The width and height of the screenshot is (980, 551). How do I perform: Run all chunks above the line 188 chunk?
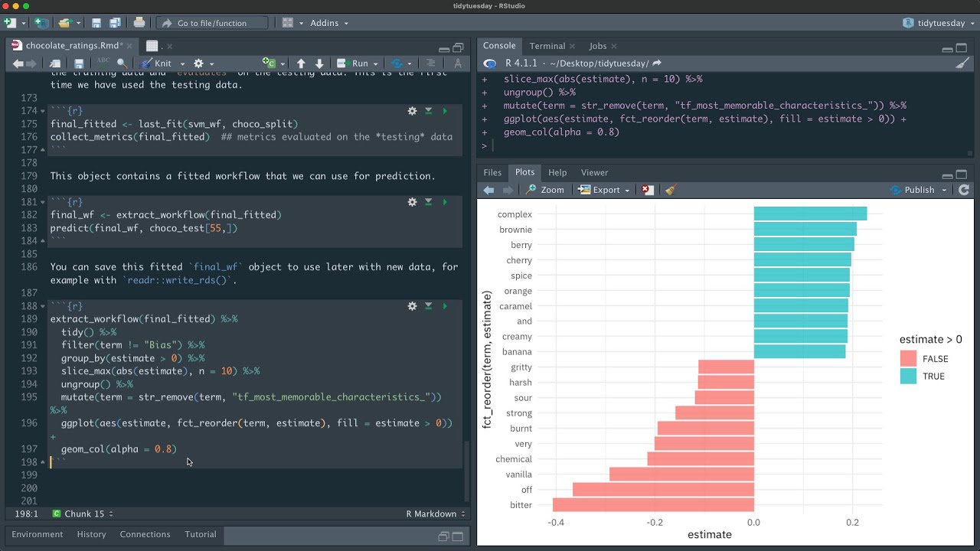[429, 306]
